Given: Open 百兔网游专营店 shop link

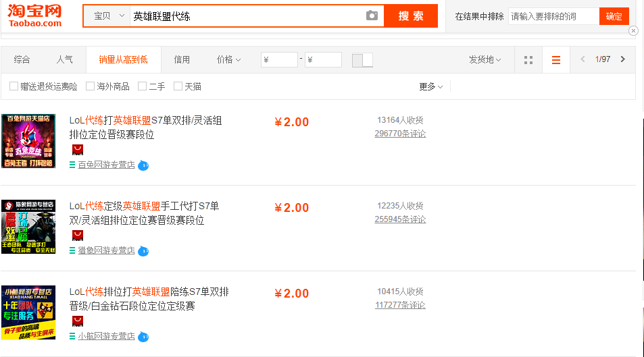Looking at the screenshot, I should [x=106, y=165].
